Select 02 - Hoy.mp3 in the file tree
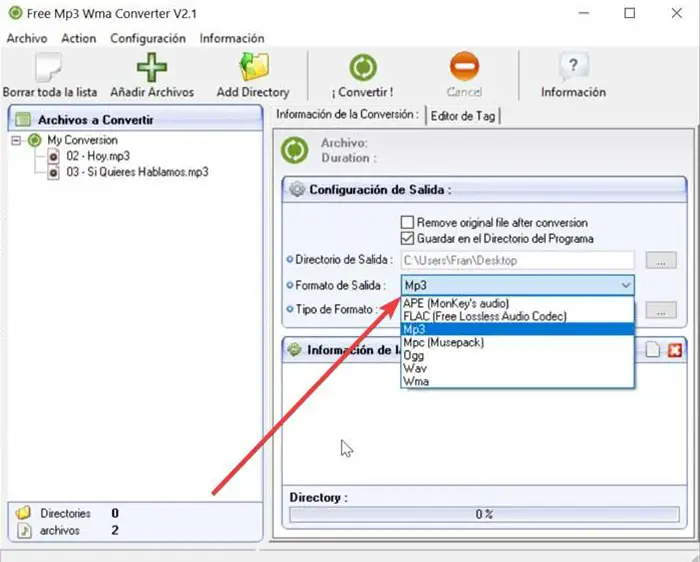The image size is (700, 562). pos(98,156)
